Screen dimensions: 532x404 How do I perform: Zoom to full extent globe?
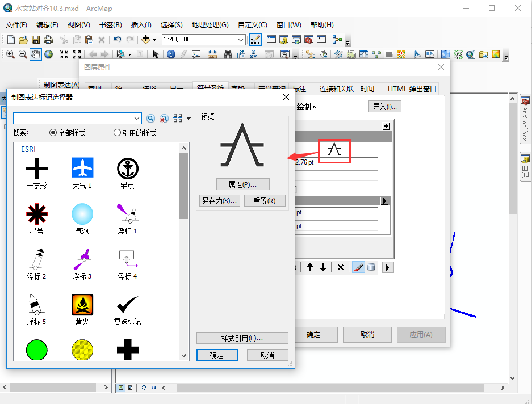48,54
